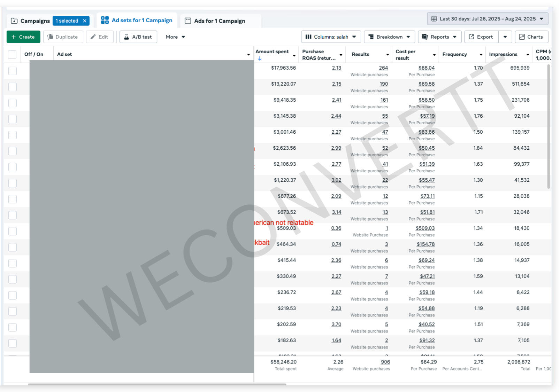The height and width of the screenshot is (392, 560).
Task: Toggle the select-all checkbox in header
Action: [12, 54]
